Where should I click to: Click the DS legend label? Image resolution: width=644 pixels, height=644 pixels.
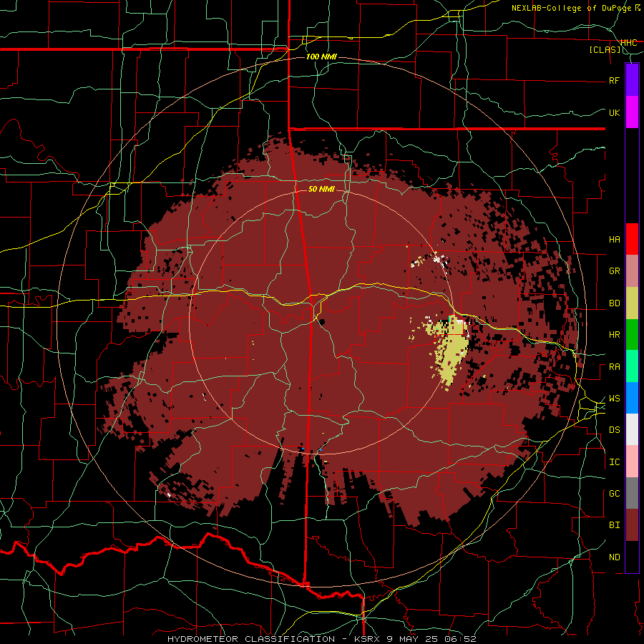point(614,430)
